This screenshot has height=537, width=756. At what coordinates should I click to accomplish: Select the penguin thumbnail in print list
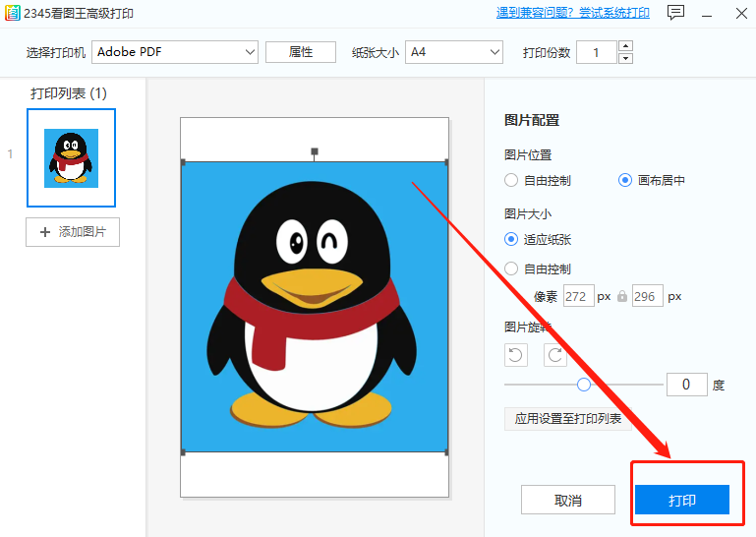[72, 157]
